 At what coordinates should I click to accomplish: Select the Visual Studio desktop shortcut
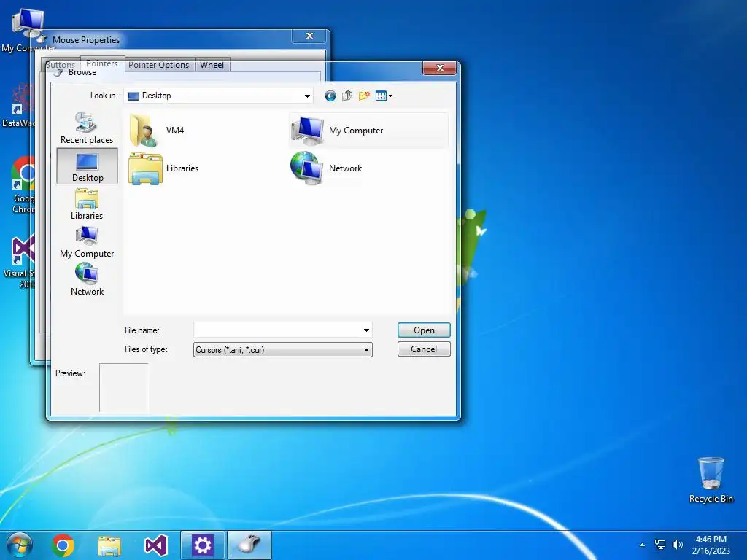20,262
